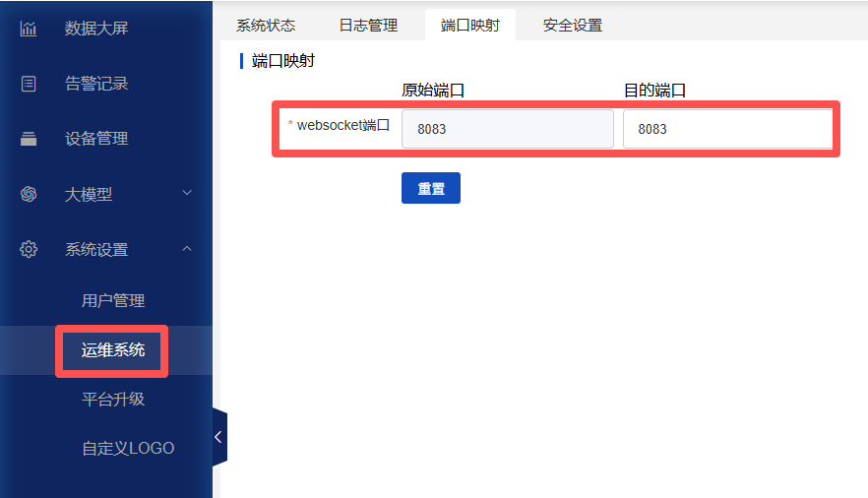
Task: Open the 大模型 menu item
Action: [89, 194]
